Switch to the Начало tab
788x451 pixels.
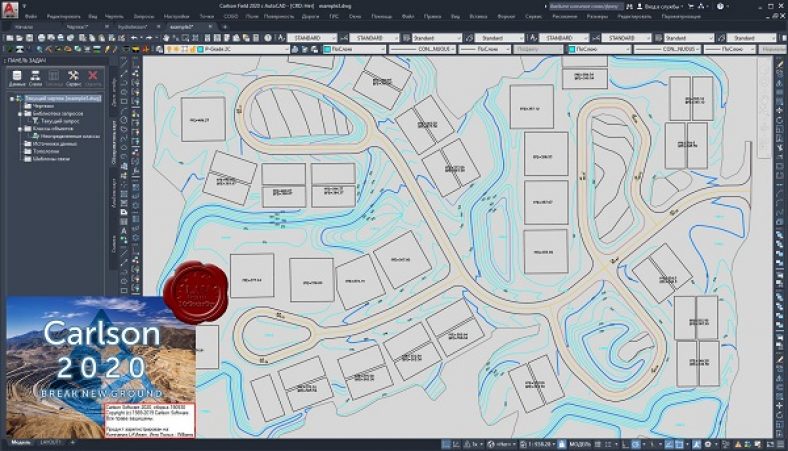(x=24, y=27)
